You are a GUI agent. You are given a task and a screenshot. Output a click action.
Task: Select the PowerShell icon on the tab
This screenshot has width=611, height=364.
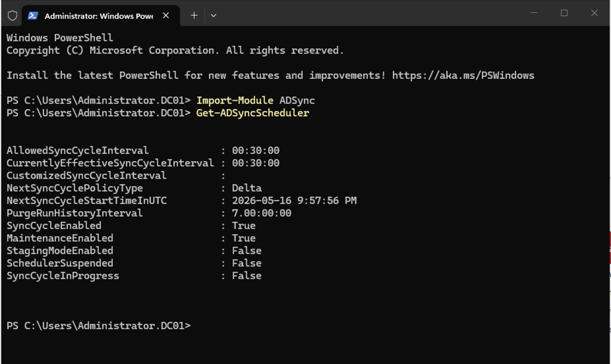[x=33, y=15]
